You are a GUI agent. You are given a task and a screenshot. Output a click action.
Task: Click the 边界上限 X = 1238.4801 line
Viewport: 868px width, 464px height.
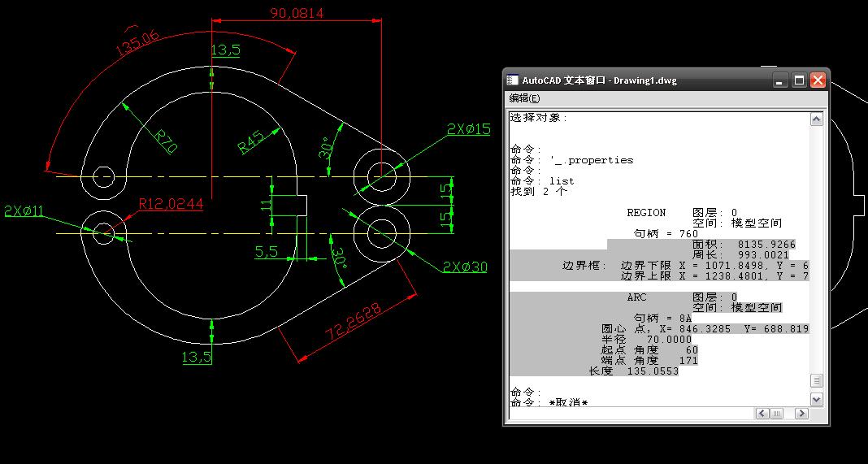point(714,275)
